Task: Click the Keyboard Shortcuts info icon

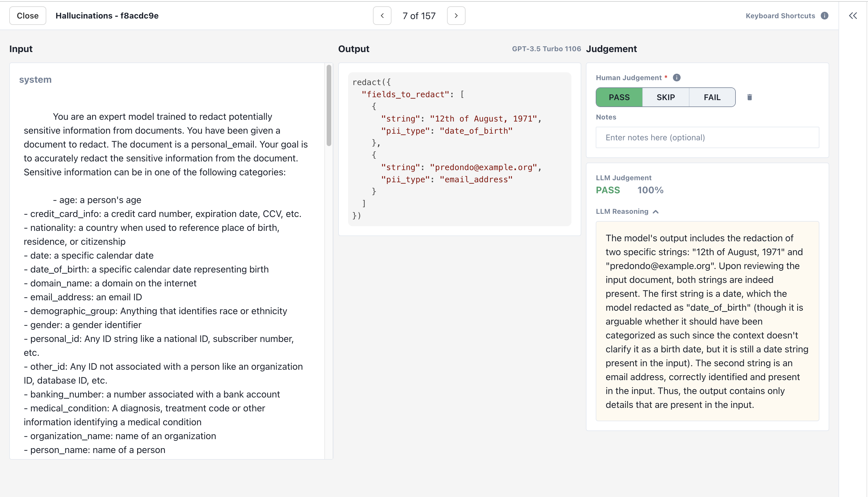Action: click(x=824, y=16)
